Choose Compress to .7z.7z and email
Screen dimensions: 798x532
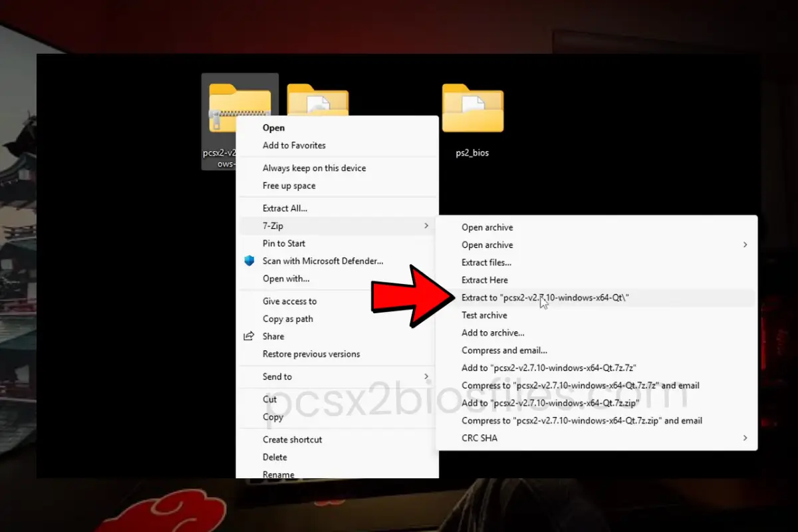point(581,385)
